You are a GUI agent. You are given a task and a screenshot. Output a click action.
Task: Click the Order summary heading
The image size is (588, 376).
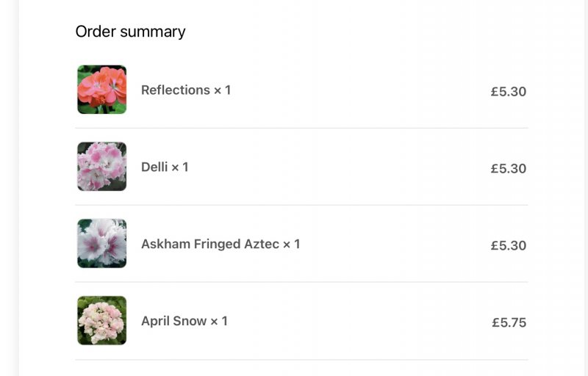130,32
